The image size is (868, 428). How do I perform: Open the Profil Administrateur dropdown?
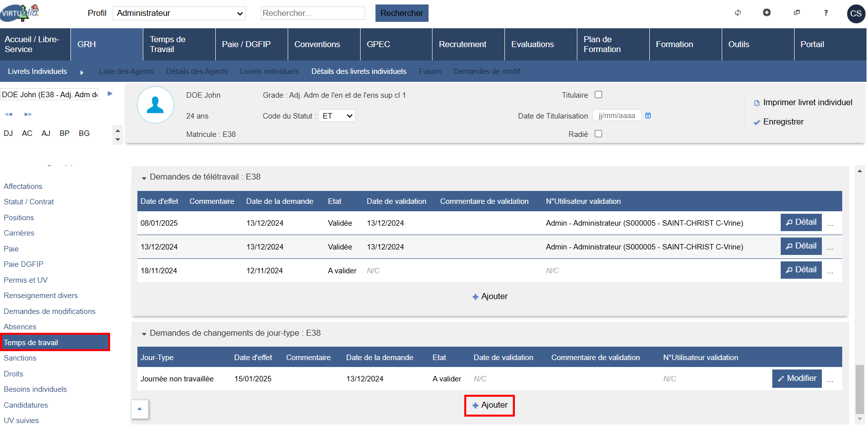(180, 13)
